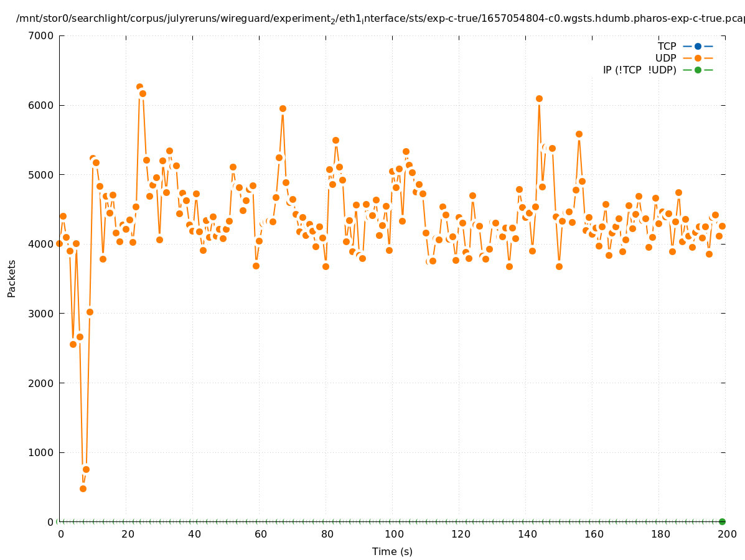Click the green IP legend marker
The height and width of the screenshot is (560, 745).
[698, 70]
